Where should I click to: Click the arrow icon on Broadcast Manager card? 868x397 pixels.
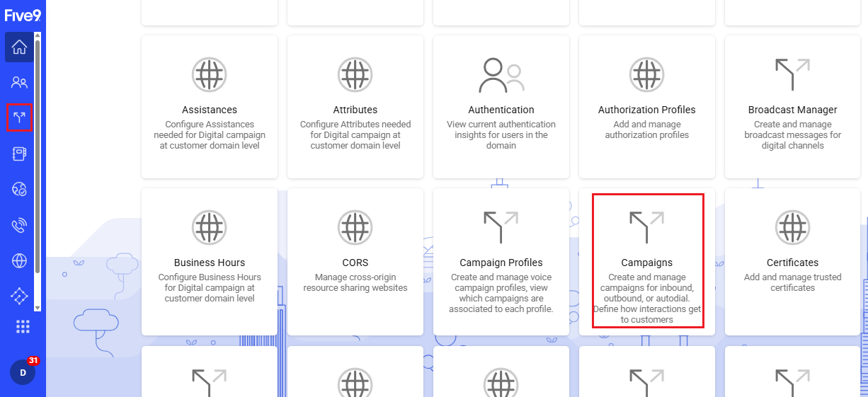pos(792,74)
